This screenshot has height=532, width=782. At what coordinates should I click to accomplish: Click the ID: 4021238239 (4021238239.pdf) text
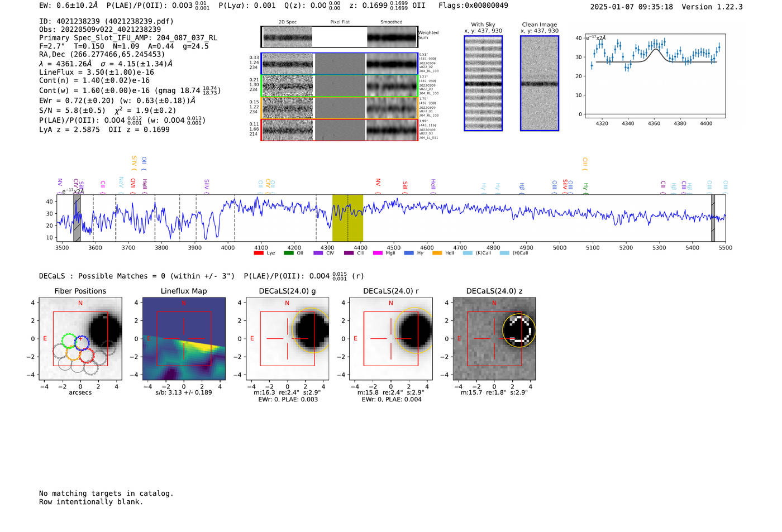106,21
